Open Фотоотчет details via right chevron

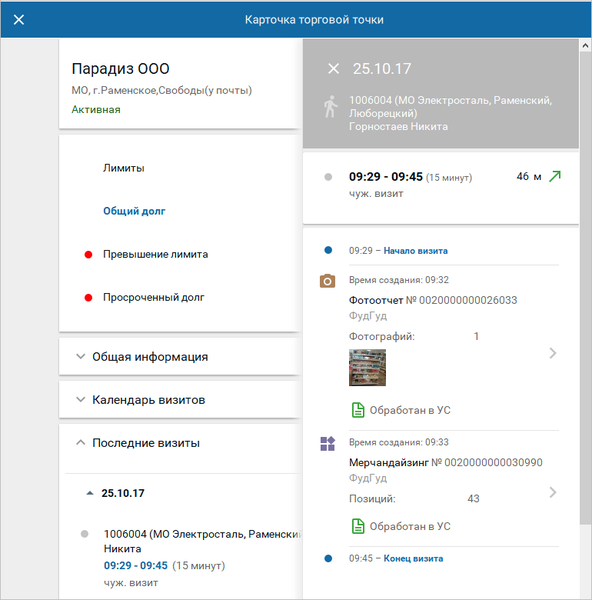553,353
